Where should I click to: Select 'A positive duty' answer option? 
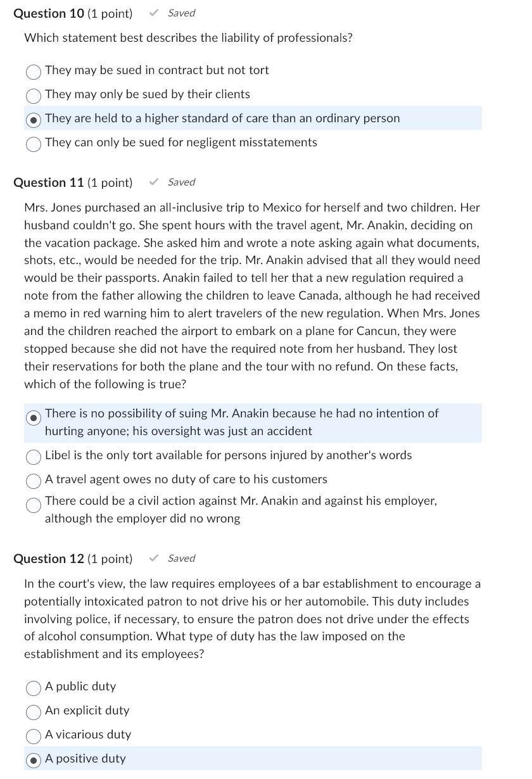34,759
